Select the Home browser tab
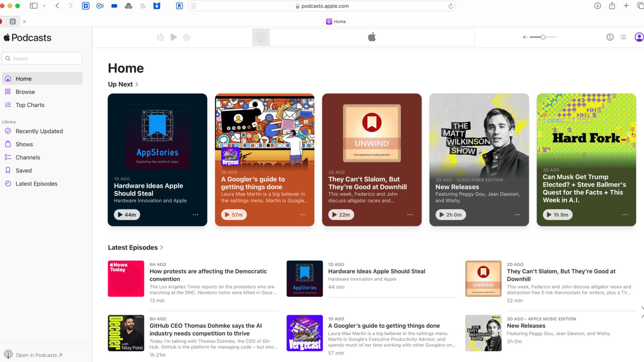 coord(336,21)
